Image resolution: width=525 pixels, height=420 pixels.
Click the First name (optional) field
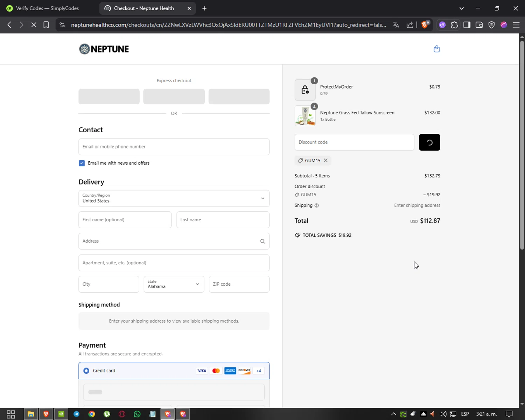click(125, 220)
